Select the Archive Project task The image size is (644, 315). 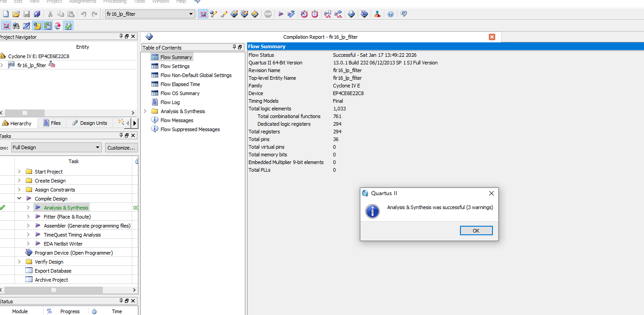point(51,280)
